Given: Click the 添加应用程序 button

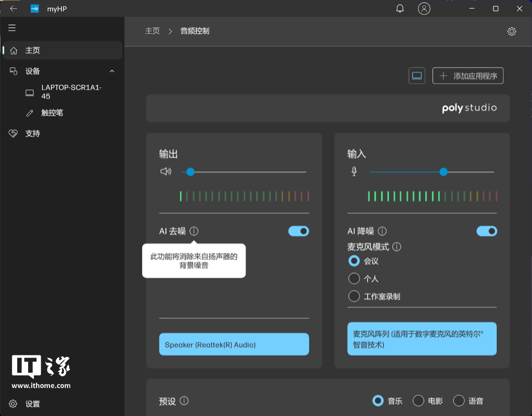Looking at the screenshot, I should pos(468,76).
